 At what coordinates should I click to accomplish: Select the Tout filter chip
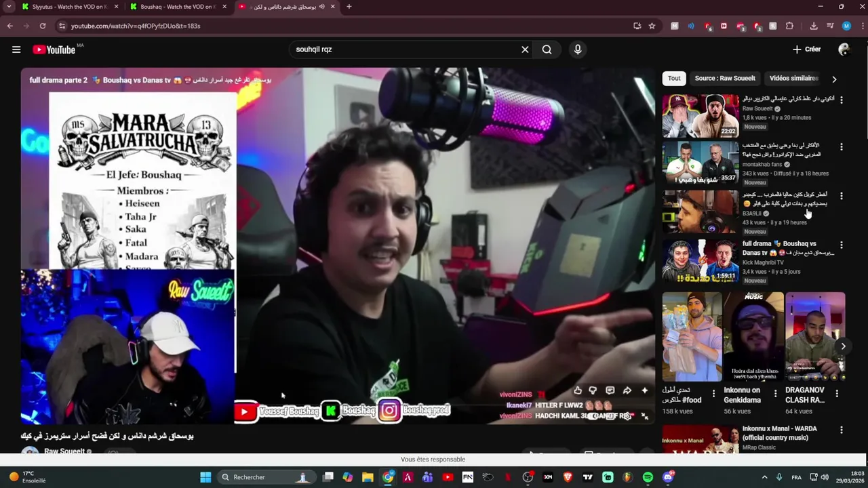click(x=674, y=79)
